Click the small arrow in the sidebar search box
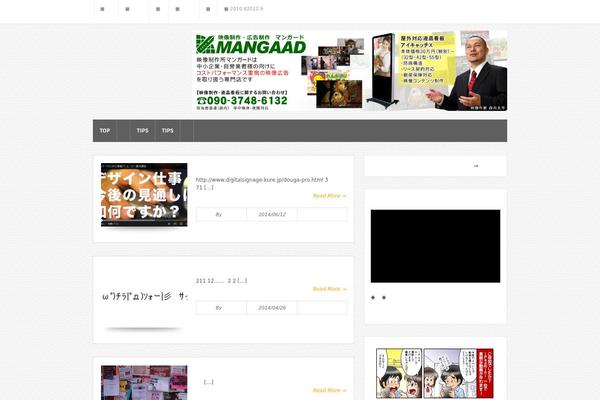 click(476, 166)
